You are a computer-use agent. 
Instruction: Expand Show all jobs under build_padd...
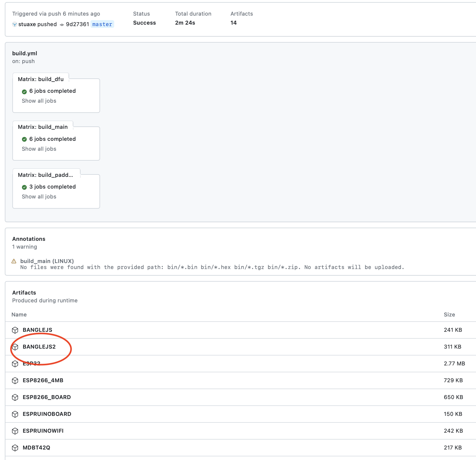pyautogui.click(x=39, y=197)
